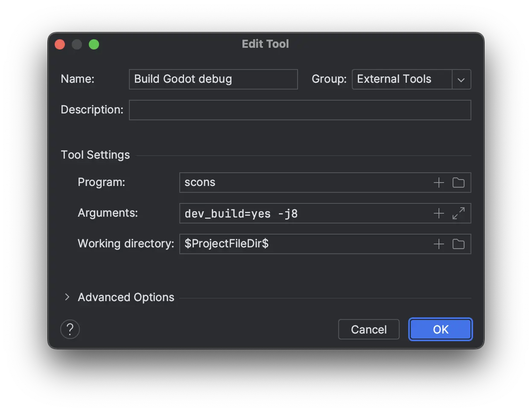Confirm changes with the OK button
The height and width of the screenshot is (412, 532).
440,329
